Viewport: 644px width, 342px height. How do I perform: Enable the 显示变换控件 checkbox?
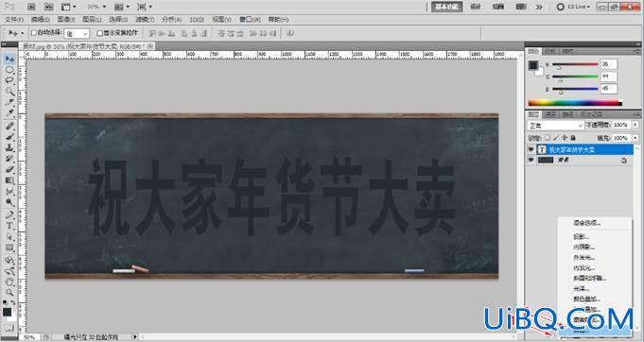coord(99,33)
